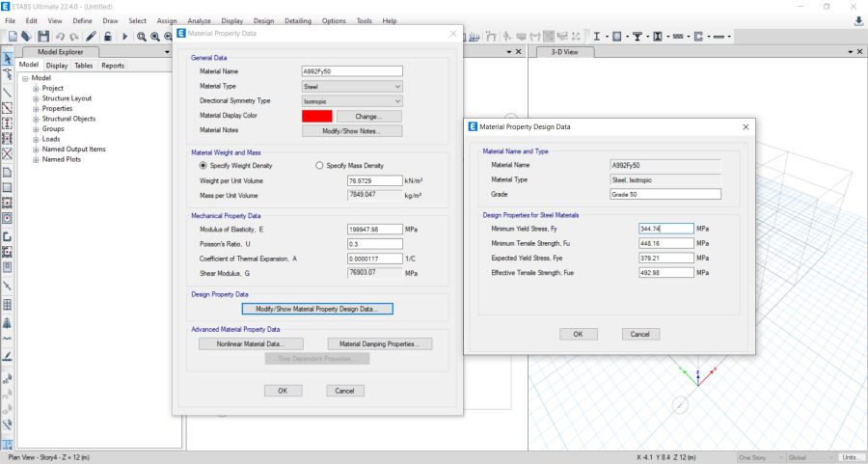Click the Minimum Tensile Strength Fu field
The height and width of the screenshot is (464, 868).
tap(665, 244)
